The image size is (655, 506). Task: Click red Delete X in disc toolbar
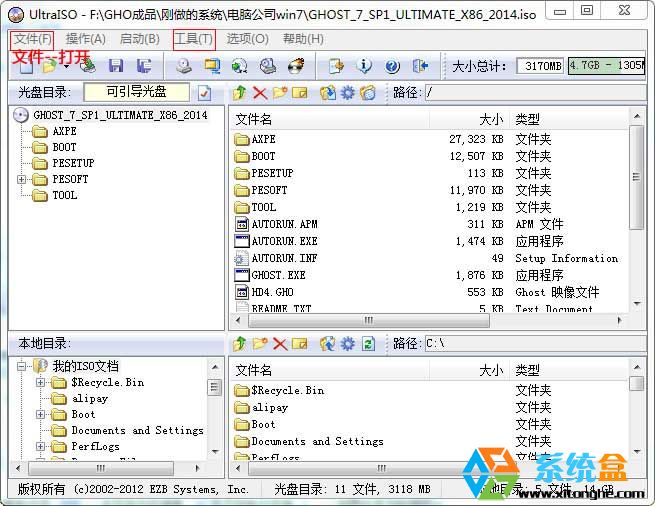[260, 93]
